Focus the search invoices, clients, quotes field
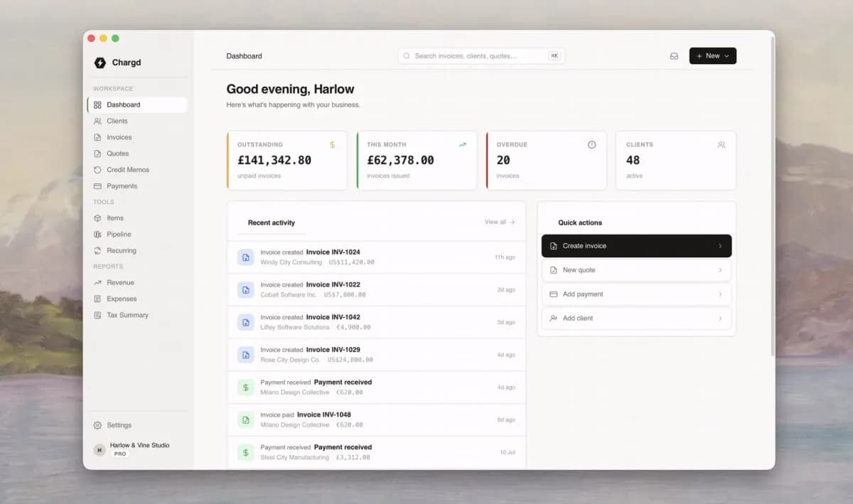 (481, 55)
